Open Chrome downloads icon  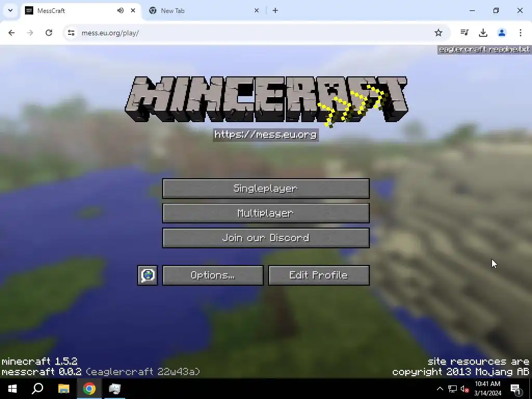[483, 33]
